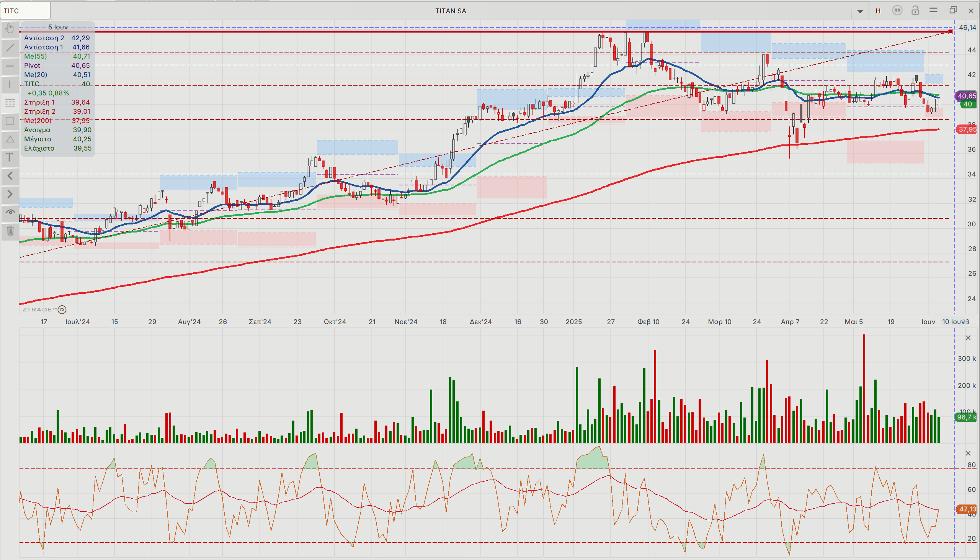Click 'Me(200)' legend entry

click(57, 120)
